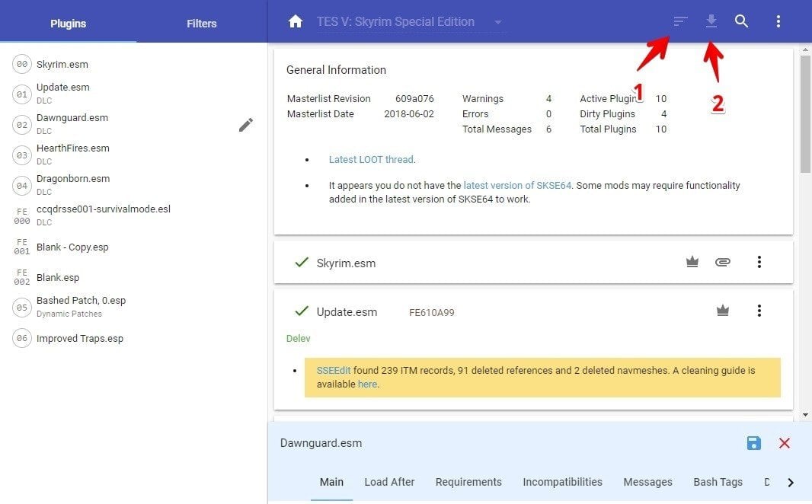This screenshot has width=812, height=504.
Task: Click green checkmark on Skyrim.esm card
Action: coord(302,263)
